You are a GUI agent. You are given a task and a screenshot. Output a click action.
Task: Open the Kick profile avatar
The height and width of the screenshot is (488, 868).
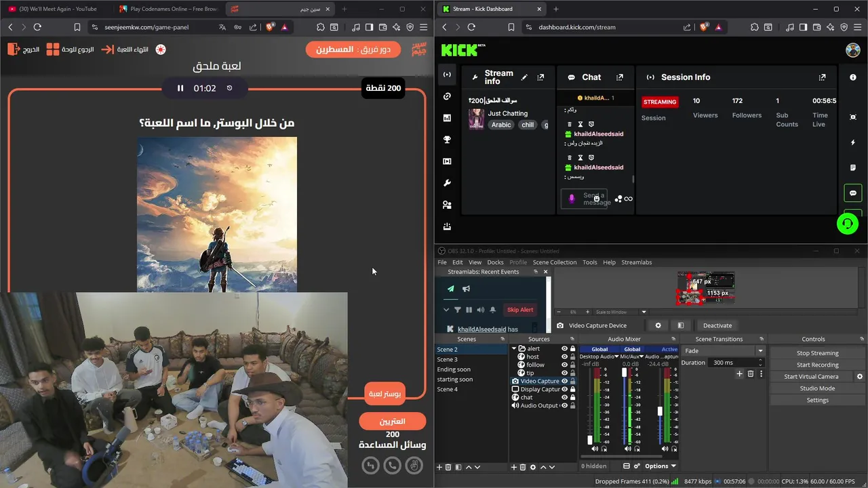(852, 50)
